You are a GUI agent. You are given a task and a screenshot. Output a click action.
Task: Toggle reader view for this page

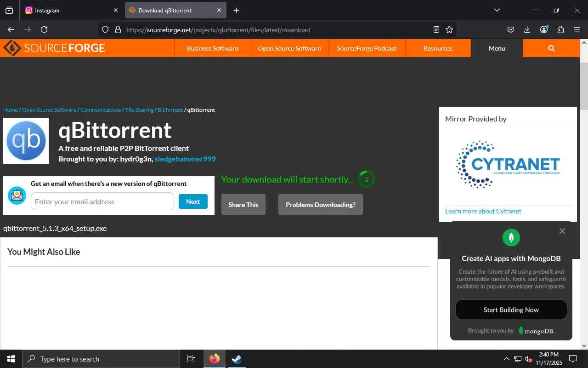[436, 29]
